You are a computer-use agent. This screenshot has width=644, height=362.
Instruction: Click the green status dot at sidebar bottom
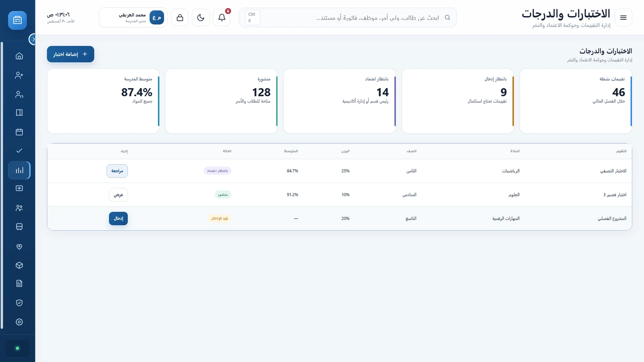(x=17, y=348)
